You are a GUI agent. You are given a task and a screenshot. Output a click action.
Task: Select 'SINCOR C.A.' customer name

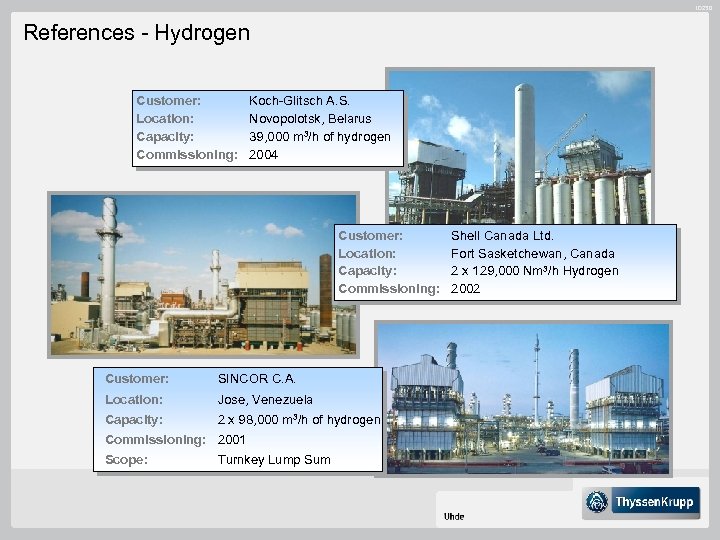tap(256, 379)
